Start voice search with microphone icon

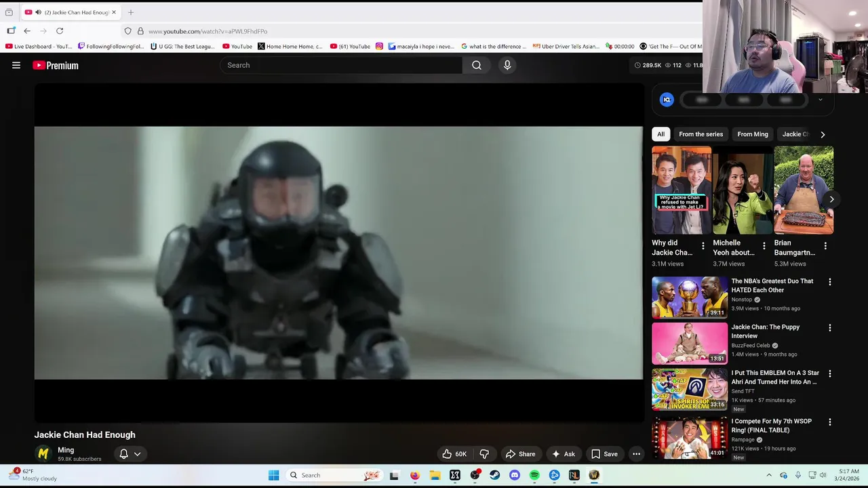click(x=507, y=65)
